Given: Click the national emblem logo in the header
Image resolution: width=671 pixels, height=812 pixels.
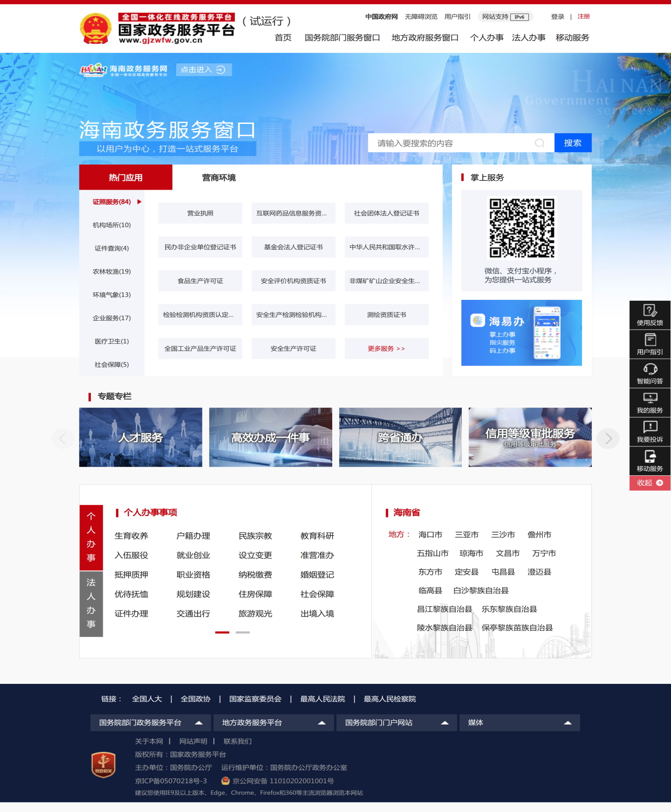Looking at the screenshot, I should (x=96, y=29).
